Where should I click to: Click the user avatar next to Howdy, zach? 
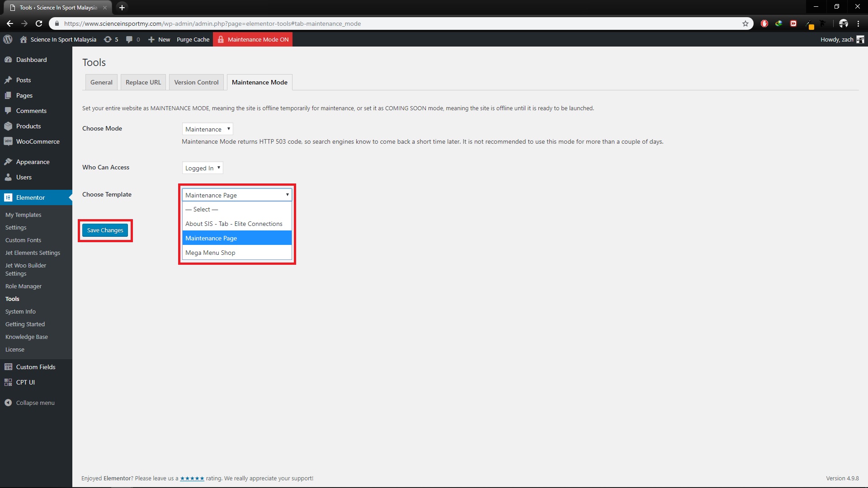click(860, 39)
